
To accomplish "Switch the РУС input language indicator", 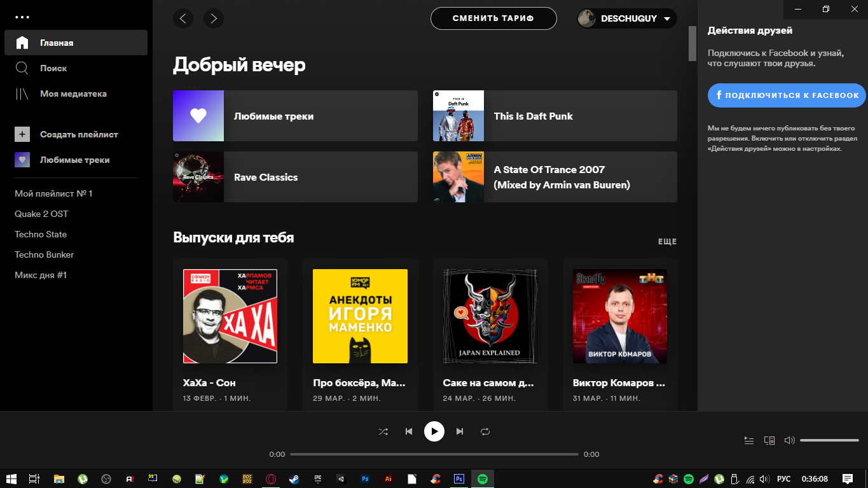I will [x=784, y=479].
